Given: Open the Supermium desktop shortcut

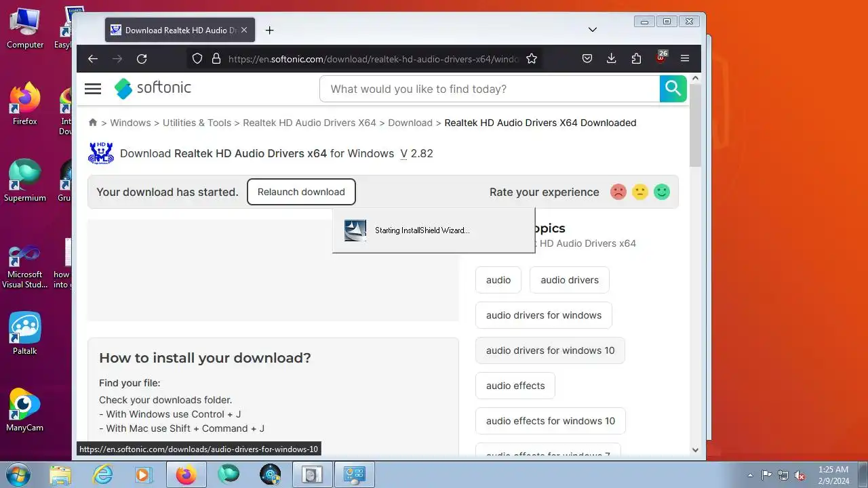Looking at the screenshot, I should coord(25,180).
